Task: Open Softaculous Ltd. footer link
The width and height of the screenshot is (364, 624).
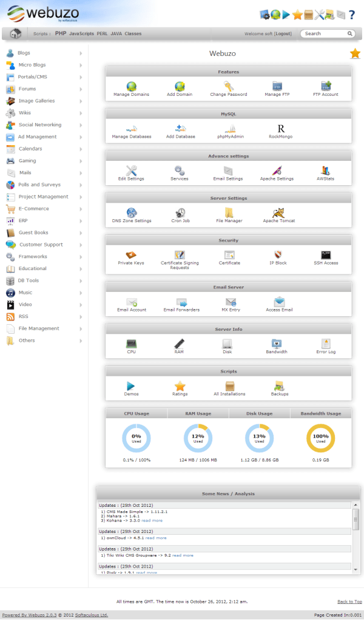Action: pos(92,616)
